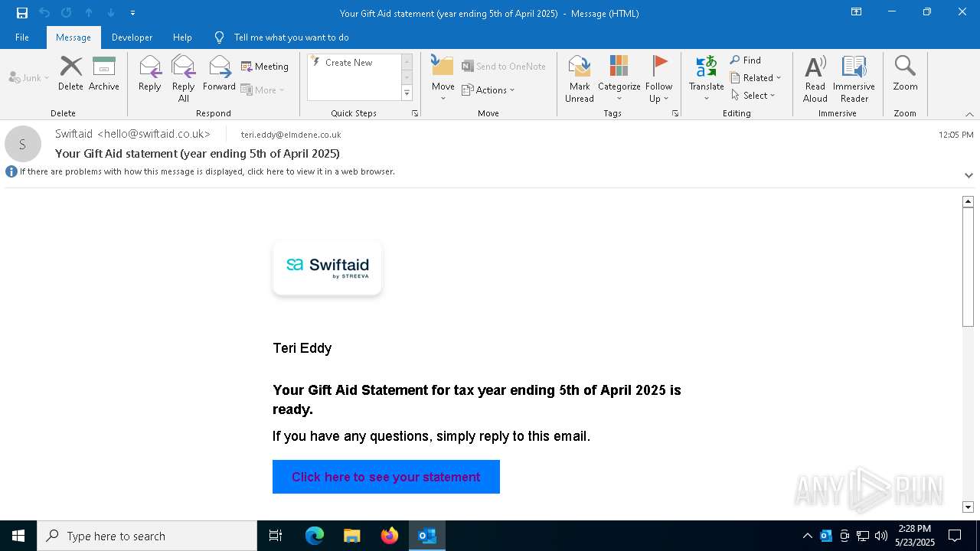
Task: Forward this email
Action: [219, 73]
